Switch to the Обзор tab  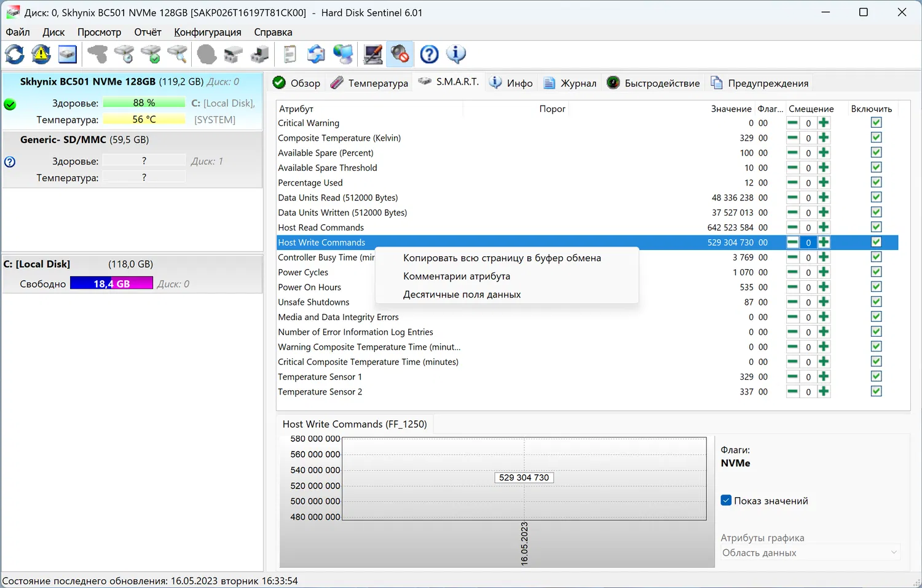coord(296,83)
